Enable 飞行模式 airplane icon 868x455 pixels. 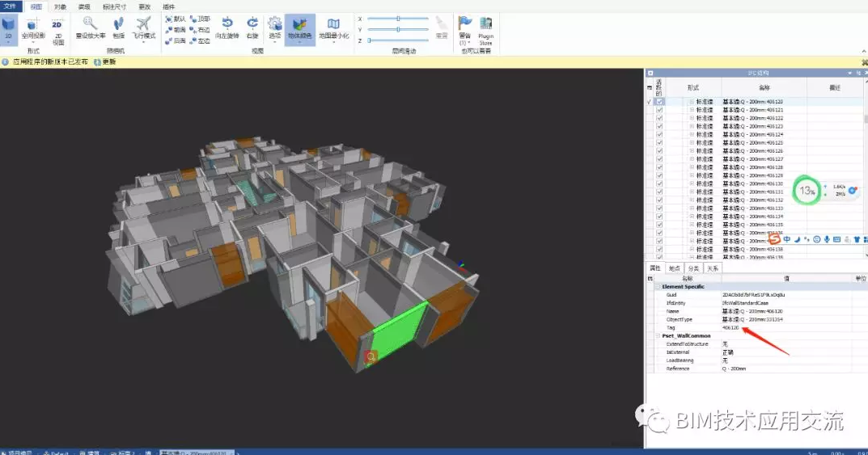tap(143, 23)
